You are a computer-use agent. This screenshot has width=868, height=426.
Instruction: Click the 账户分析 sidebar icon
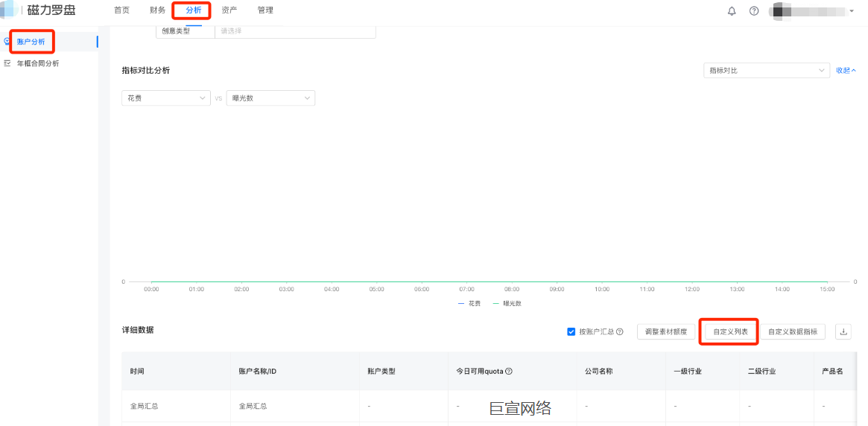coord(7,42)
